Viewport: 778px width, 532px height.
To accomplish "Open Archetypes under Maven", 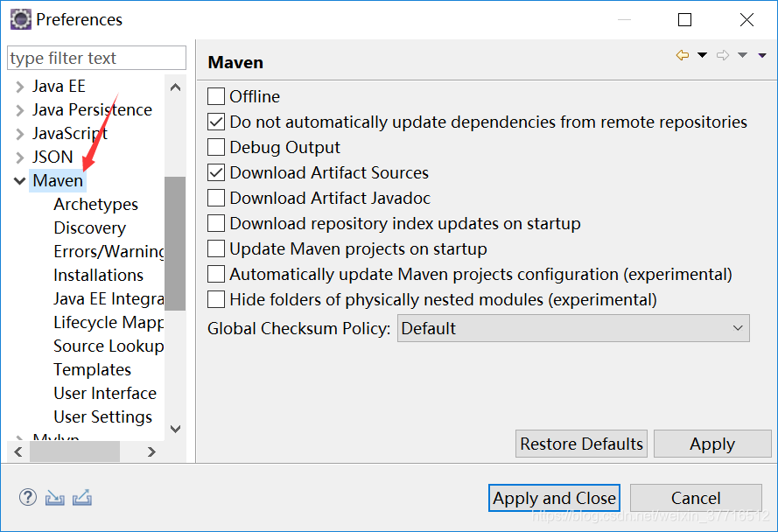I will point(95,205).
